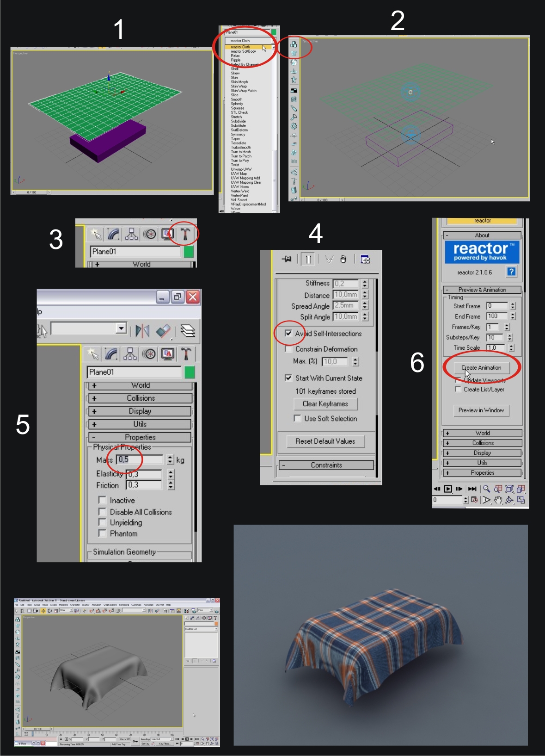This screenshot has width=545, height=756.
Task: Open File menu in full 3ds Max window
Action: (16, 605)
